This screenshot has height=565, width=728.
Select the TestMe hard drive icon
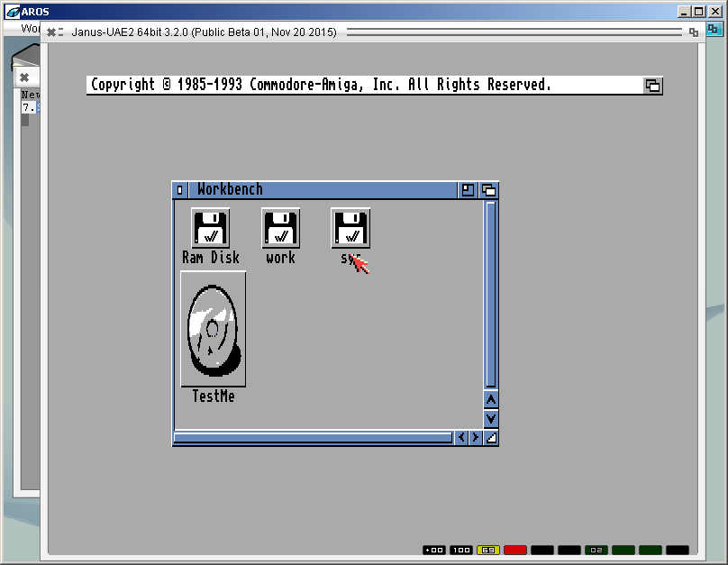(x=214, y=329)
